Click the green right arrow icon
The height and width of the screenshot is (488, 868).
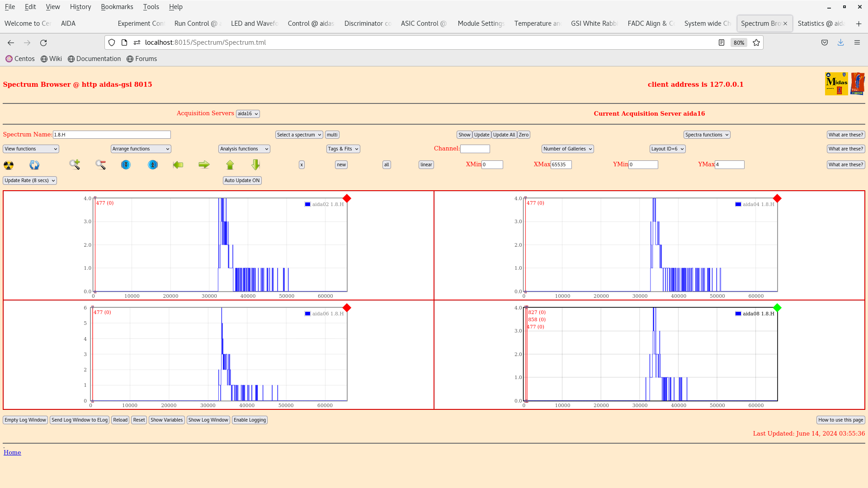[x=204, y=165]
